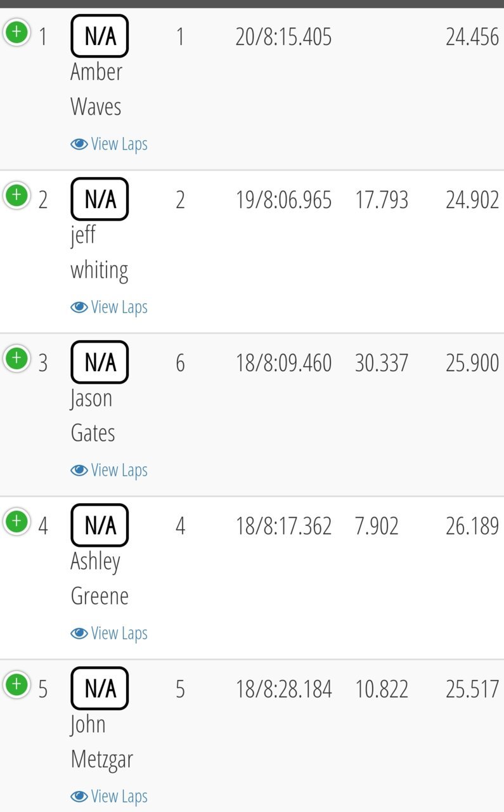Expand John Metzgar row with green plus
Viewport: 504px width, 812px height.
[16, 684]
